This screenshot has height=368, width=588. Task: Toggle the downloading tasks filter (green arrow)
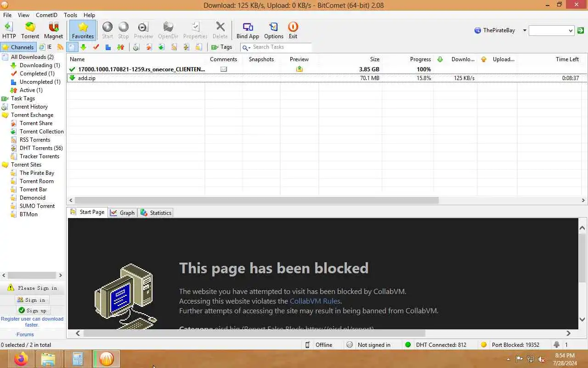[84, 47]
